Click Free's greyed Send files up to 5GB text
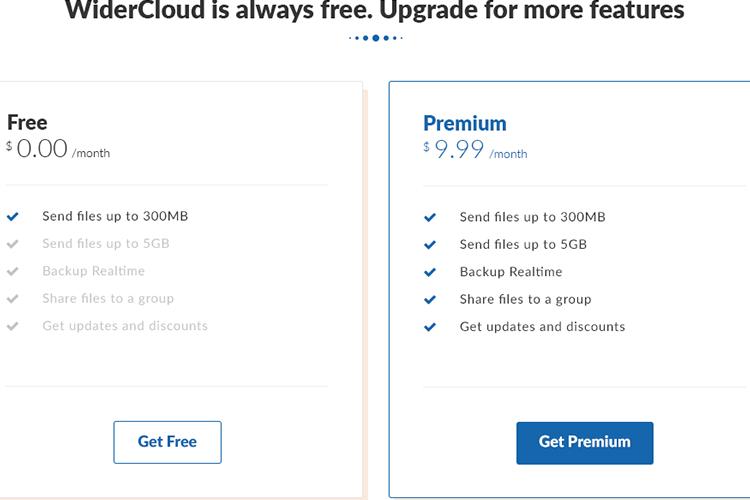Image resolution: width=750 pixels, height=500 pixels. tap(106, 244)
